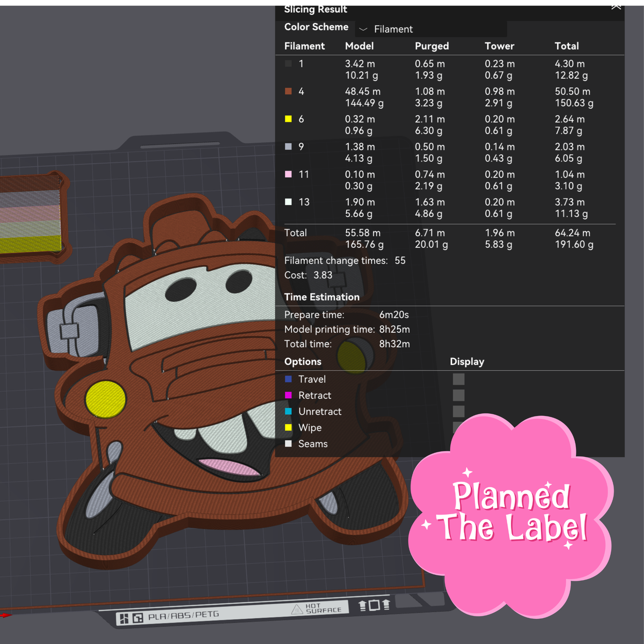Click the Cost value 3.83
This screenshot has width=644, height=644.
click(323, 275)
